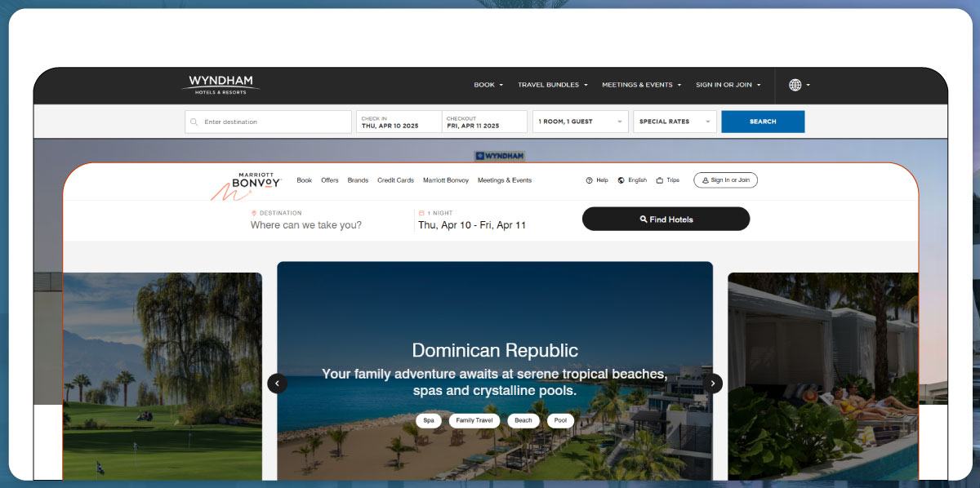Screen dimensions: 980x488
Task: Click the poolside cabana carousel image
Action: pos(823,376)
